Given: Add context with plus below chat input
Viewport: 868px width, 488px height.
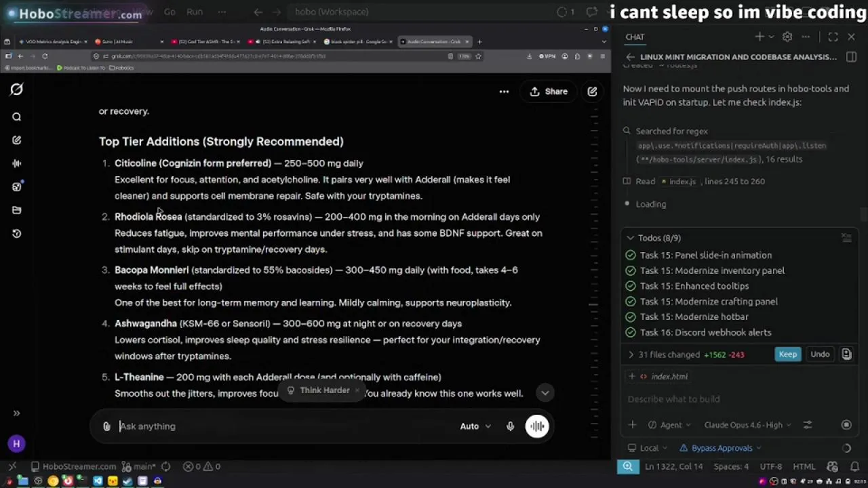Looking at the screenshot, I should (632, 425).
